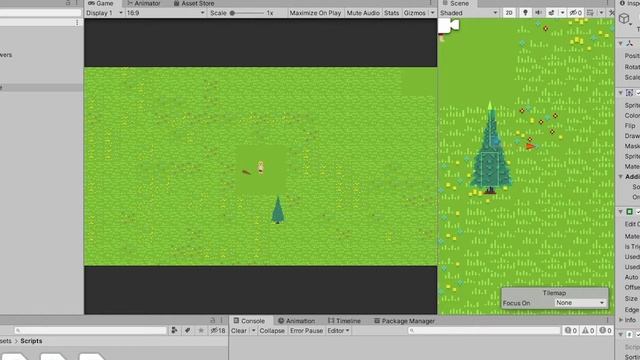Click the camera gizmo in Scene view
Image resolution: width=640 pixels, height=360 pixels.
click(449, 26)
